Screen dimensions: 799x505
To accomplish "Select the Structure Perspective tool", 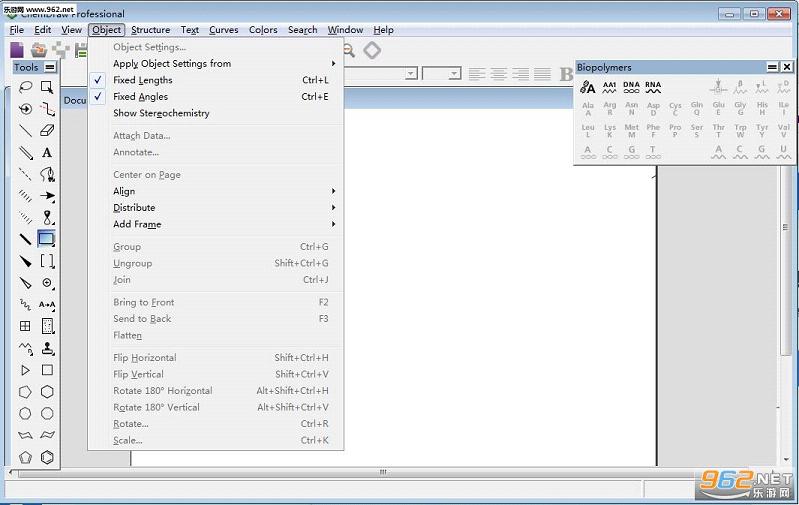I will coord(25,109).
